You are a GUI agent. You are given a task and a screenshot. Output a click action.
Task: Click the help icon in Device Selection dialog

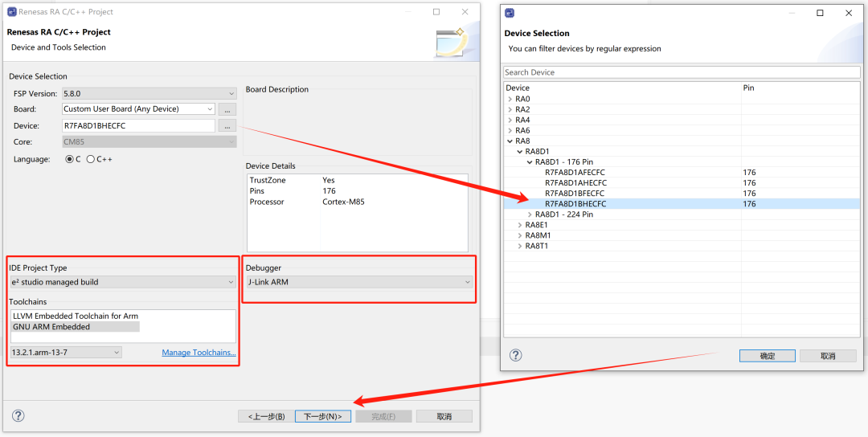pos(515,355)
